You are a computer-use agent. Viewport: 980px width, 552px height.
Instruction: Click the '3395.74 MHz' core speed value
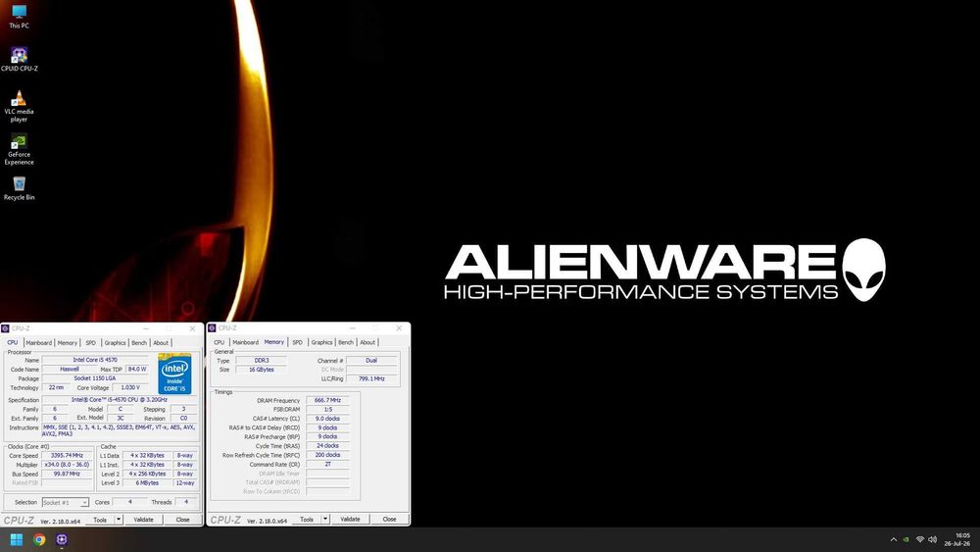pos(67,456)
